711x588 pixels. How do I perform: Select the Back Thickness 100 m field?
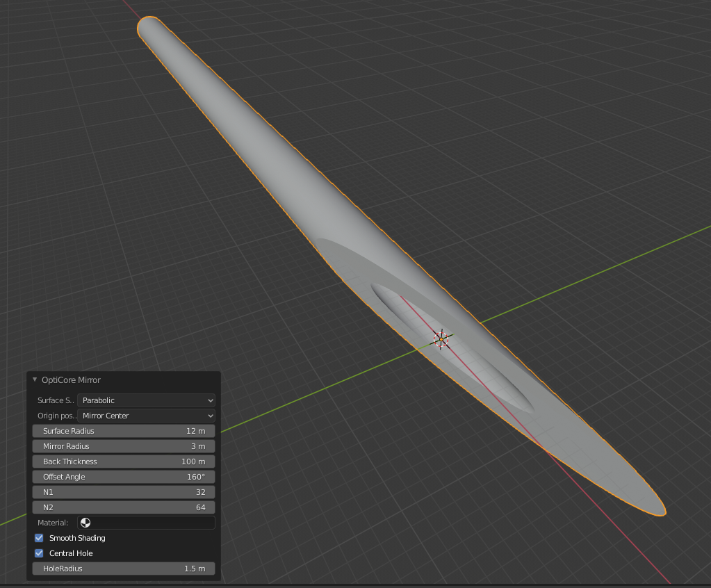pyautogui.click(x=124, y=462)
